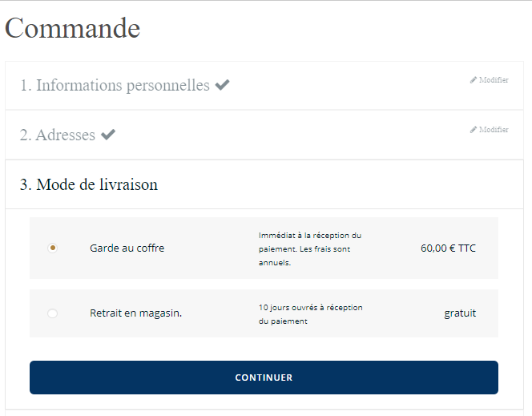
Task: Click checkmark icon beside Informations personnelles
Action: pyautogui.click(x=222, y=85)
